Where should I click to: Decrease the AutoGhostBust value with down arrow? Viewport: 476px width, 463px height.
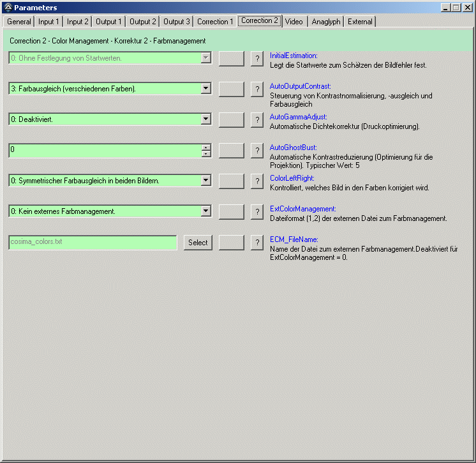tap(205, 154)
